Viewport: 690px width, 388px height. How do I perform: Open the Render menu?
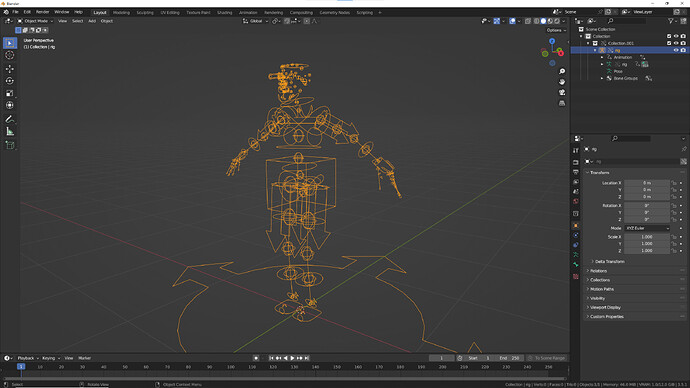(x=42, y=12)
